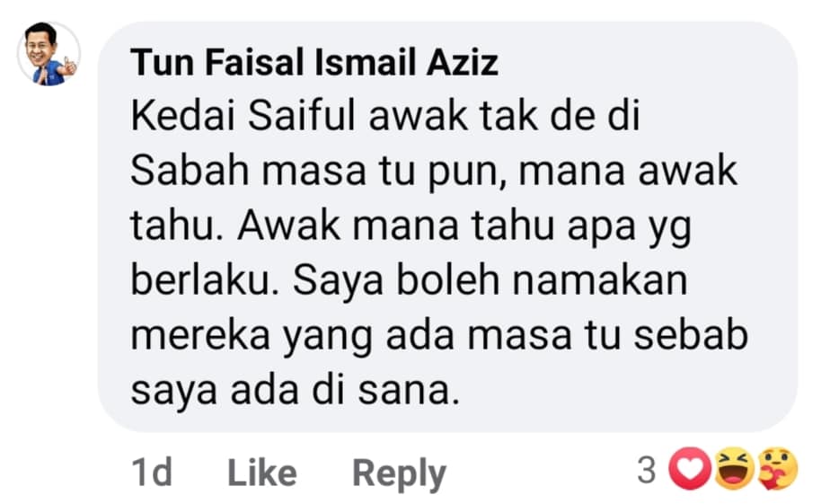Click the Care hugging-heart reaction emoji
The width and height of the screenshot is (830, 504).
click(x=777, y=469)
